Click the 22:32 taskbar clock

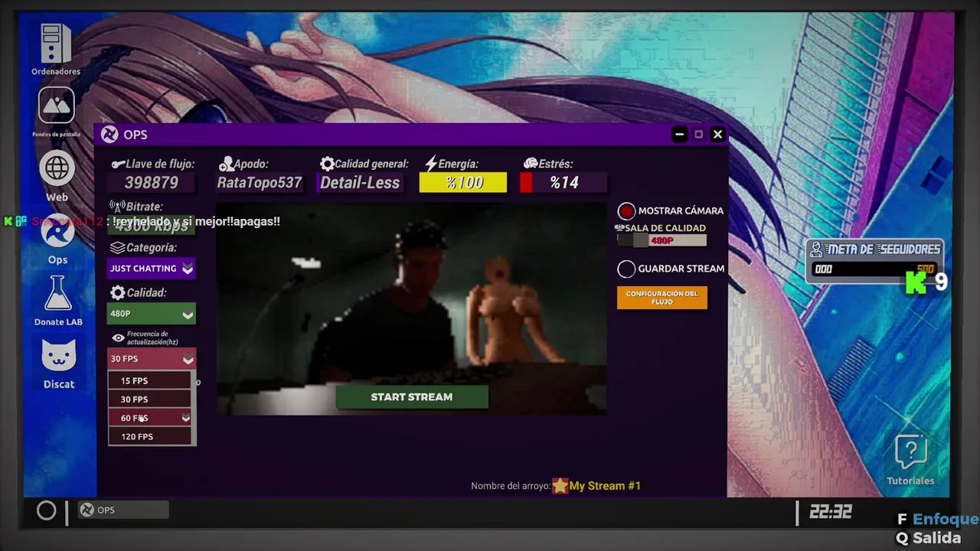pyautogui.click(x=831, y=512)
